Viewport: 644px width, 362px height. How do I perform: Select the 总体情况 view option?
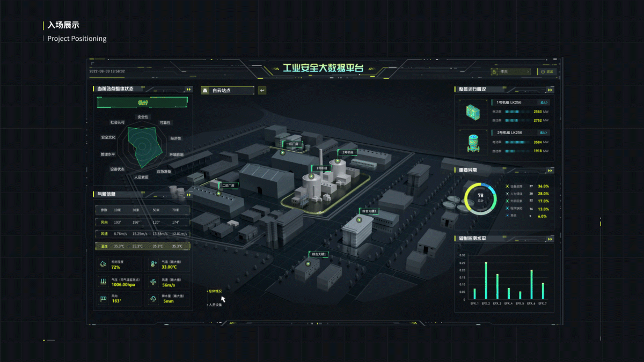pyautogui.click(x=215, y=291)
